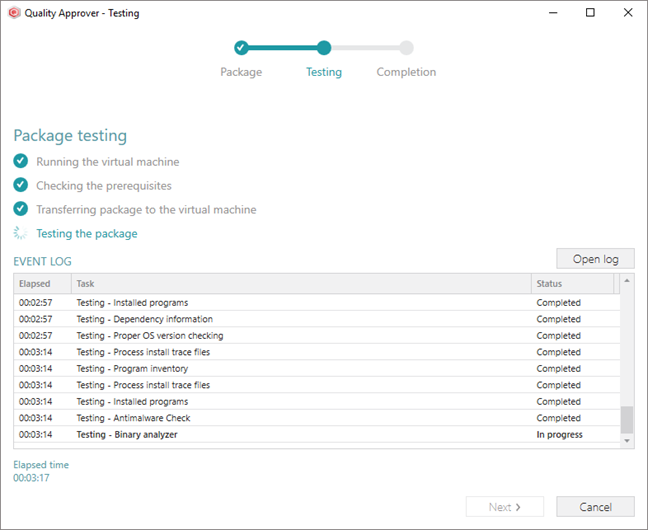Click the Quality Approver app icon in title bar
This screenshot has height=530, width=648.
(14, 13)
